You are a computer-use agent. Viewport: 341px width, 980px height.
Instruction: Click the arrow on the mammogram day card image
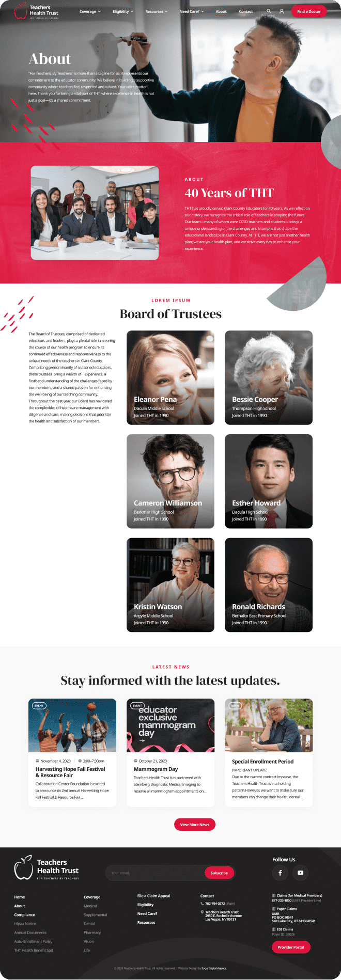tap(142, 740)
